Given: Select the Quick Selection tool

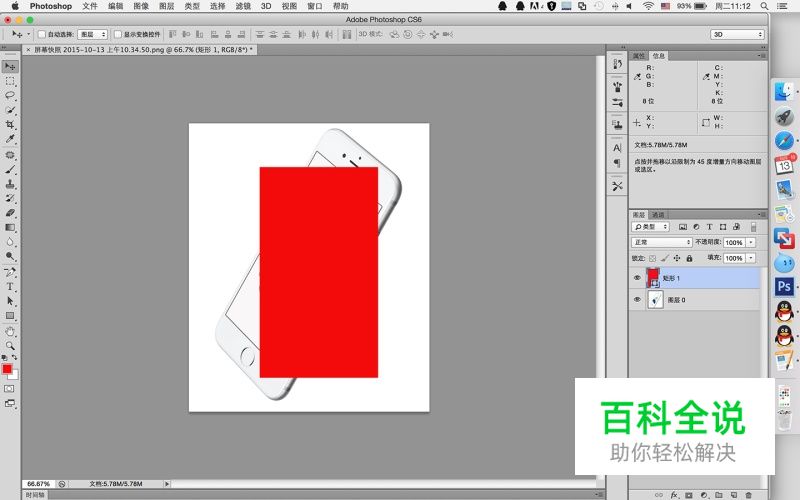Looking at the screenshot, I should coord(10,110).
